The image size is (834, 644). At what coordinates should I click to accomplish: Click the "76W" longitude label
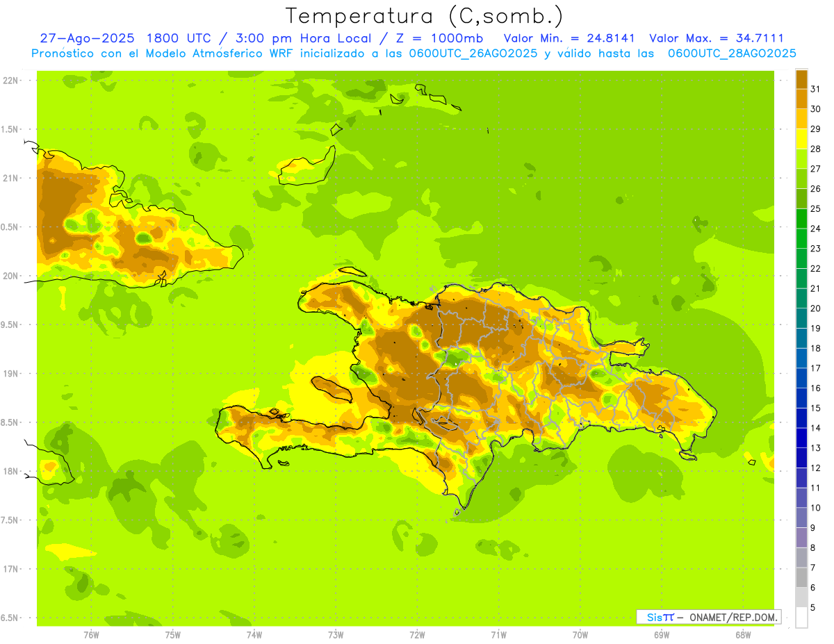90,635
